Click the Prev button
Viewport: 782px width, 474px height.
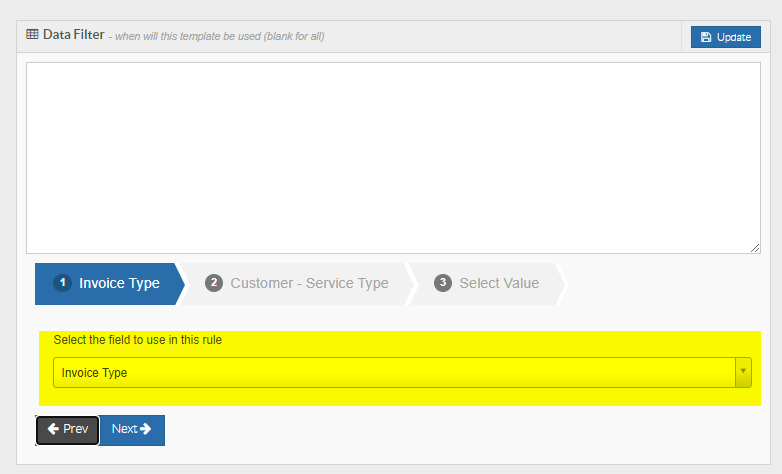pos(67,430)
